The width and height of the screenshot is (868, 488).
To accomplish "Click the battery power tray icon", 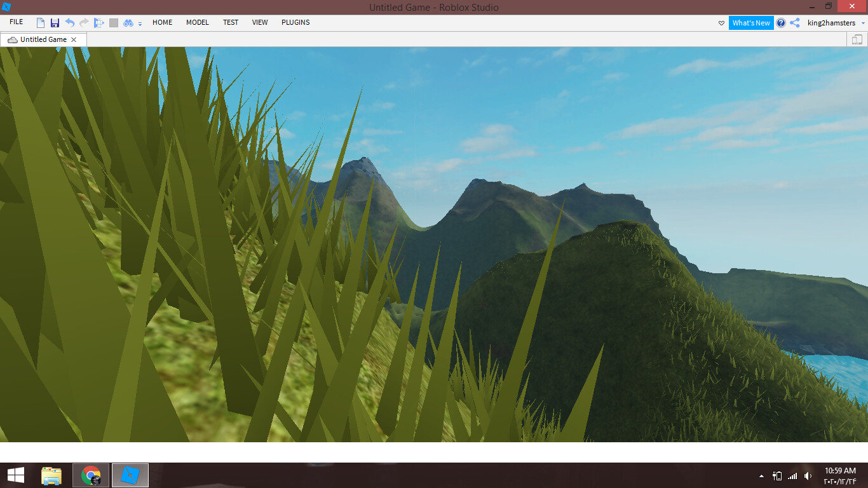I will click(x=776, y=476).
